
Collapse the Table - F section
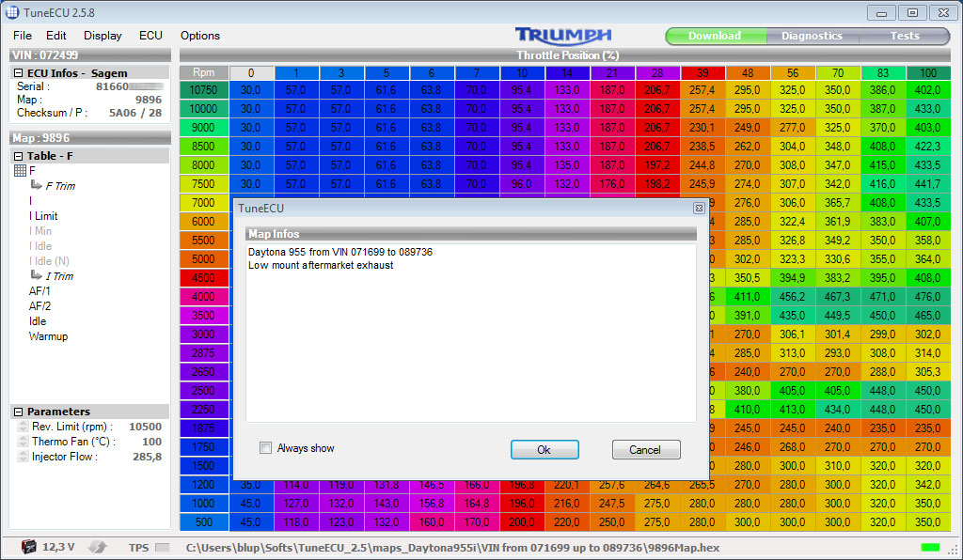[19, 156]
